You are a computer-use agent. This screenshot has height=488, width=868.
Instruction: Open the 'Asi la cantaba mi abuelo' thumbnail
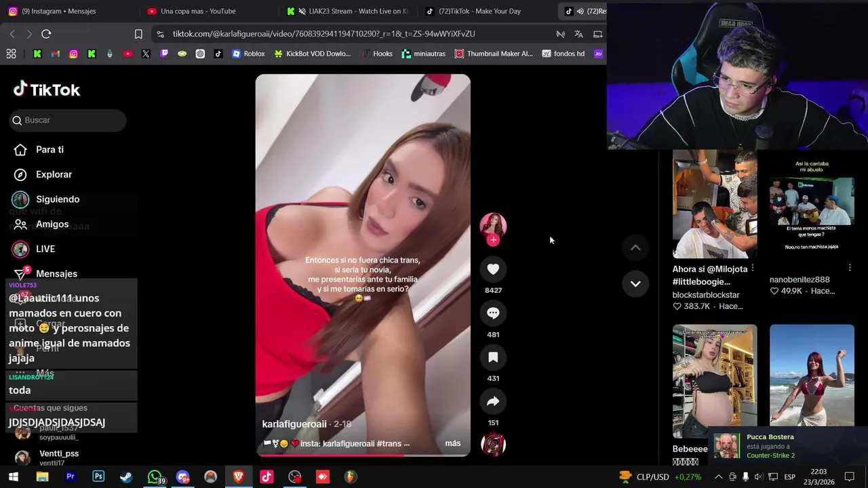click(x=812, y=204)
